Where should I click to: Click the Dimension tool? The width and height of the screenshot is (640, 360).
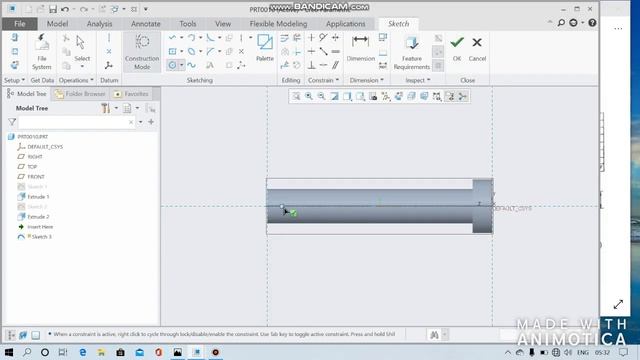pyautogui.click(x=360, y=48)
